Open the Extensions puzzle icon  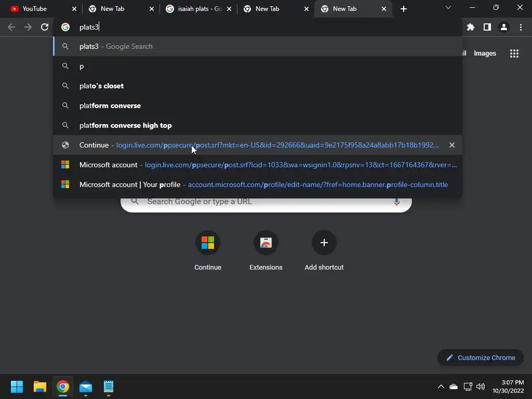[471, 27]
